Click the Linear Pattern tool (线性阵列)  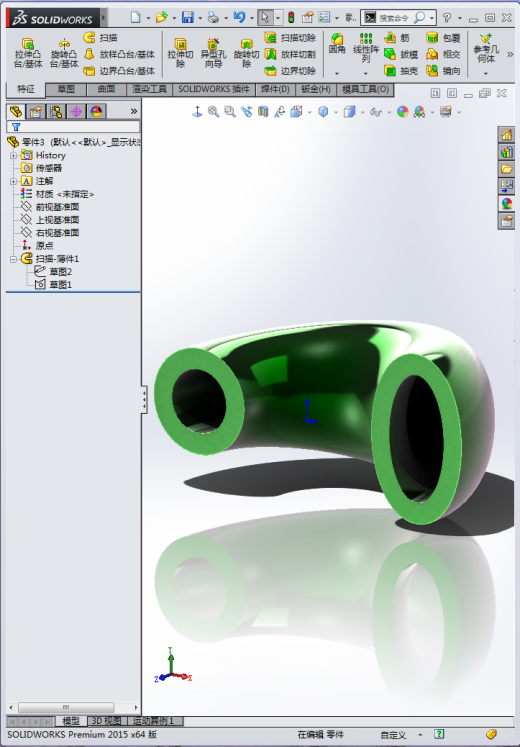(365, 48)
